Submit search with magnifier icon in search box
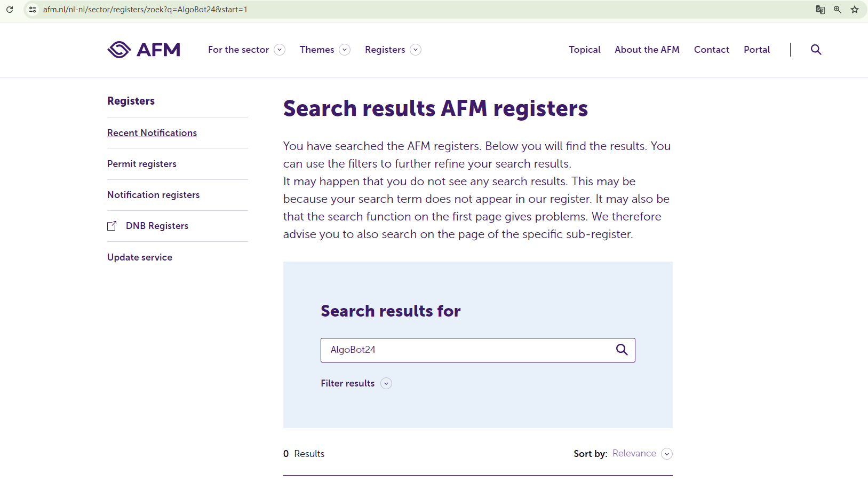This screenshot has height=489, width=868. click(622, 350)
